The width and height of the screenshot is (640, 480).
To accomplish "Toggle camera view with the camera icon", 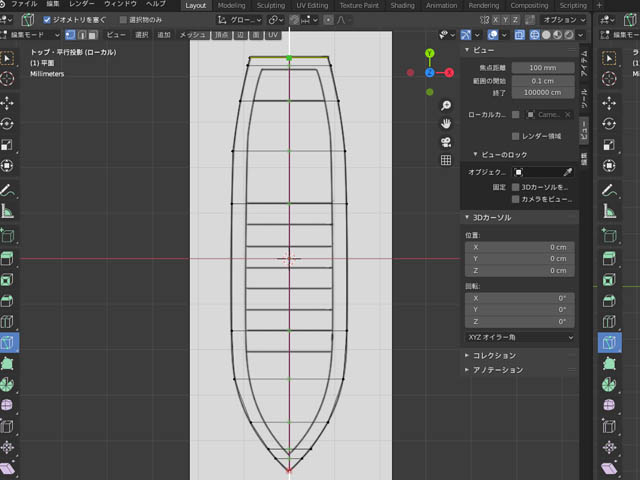I will pyautogui.click(x=446, y=142).
